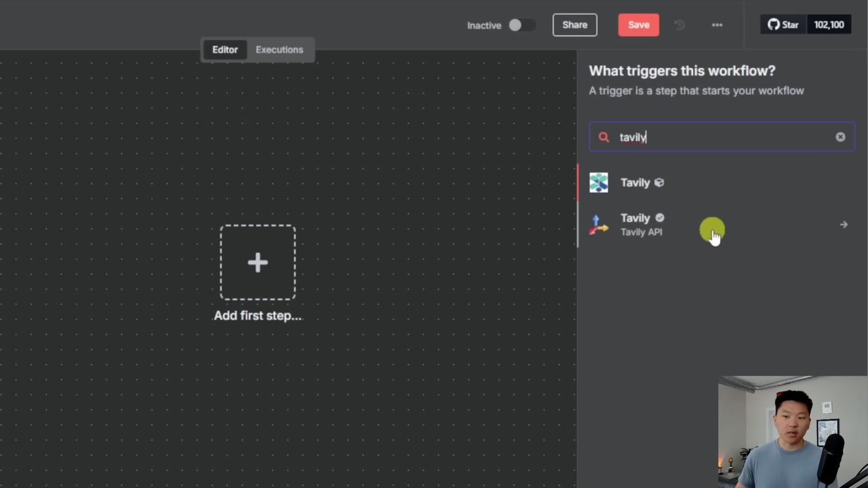
Task: Click the Share button
Action: [x=575, y=25]
